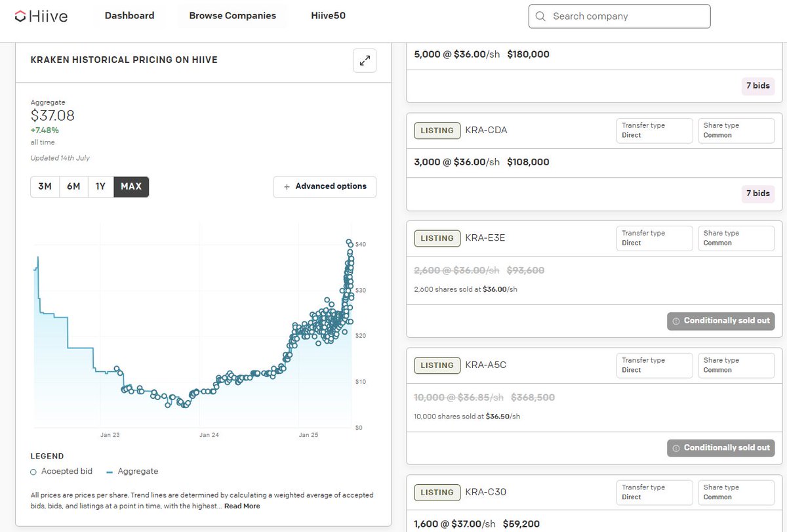Click Share type box on KRA-CDA

(x=736, y=131)
